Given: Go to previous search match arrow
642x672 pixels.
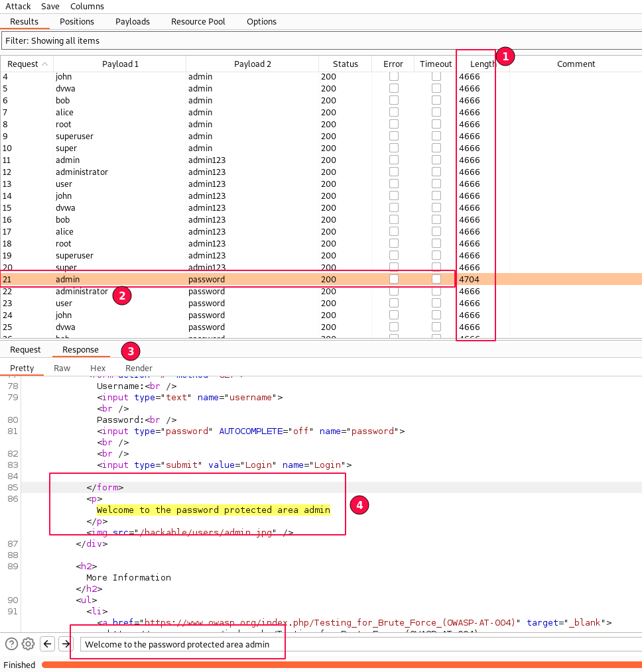Looking at the screenshot, I should tap(47, 644).
